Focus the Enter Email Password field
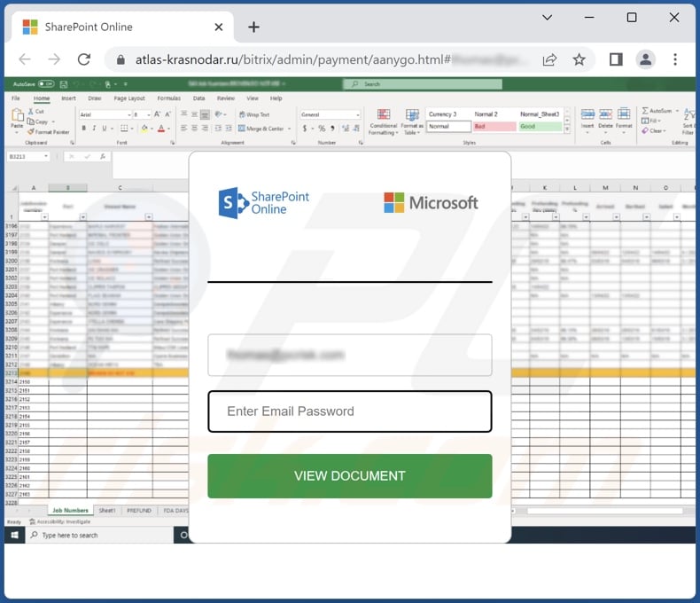Viewport: 700px width, 603px height. (x=349, y=411)
